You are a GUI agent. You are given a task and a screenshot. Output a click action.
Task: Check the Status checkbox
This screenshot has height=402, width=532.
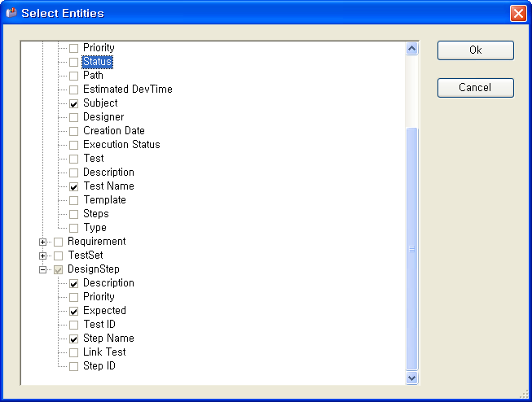[73, 62]
